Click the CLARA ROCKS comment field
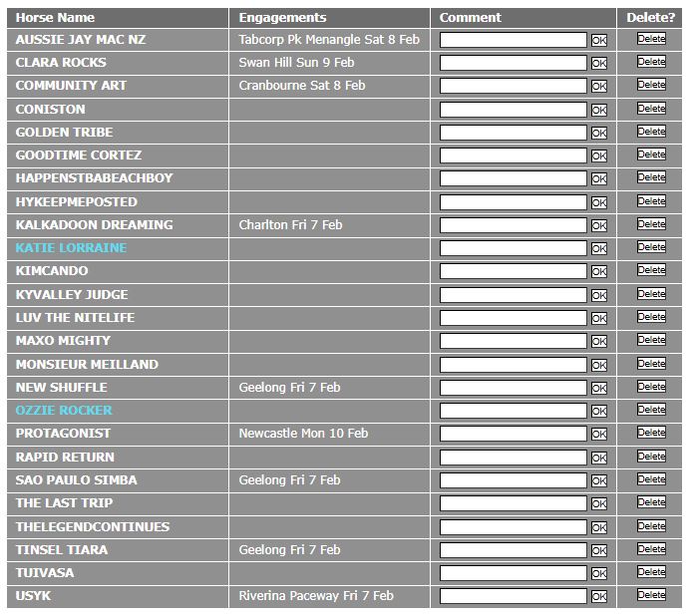Screen dimensions: 696x616 click(x=514, y=63)
